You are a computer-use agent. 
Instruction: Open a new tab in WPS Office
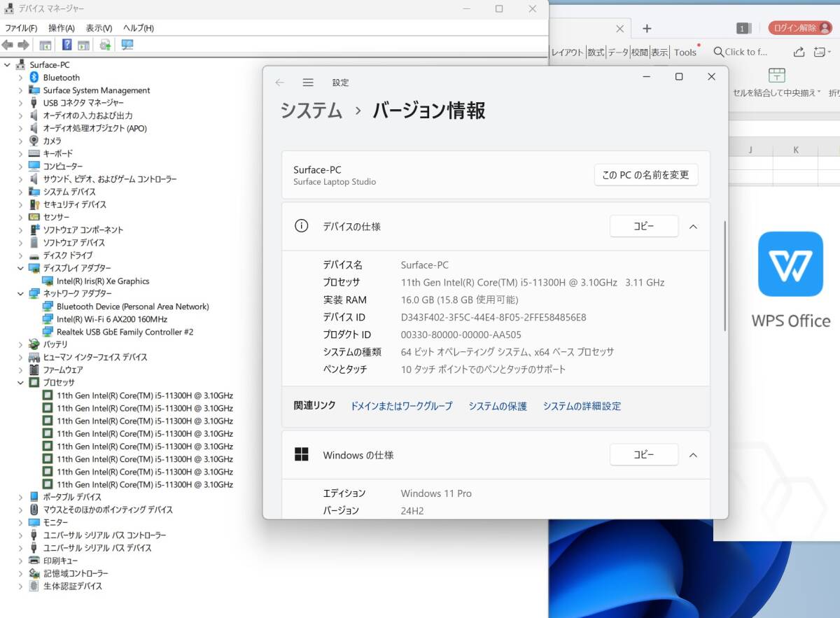(x=647, y=29)
